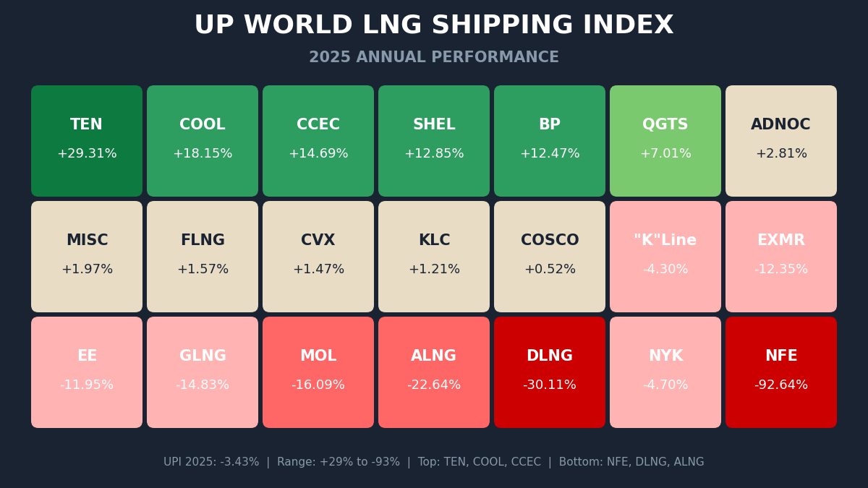This screenshot has width=868, height=488.
Task: Click the EXMR -12.35% tile
Action: coord(781,257)
